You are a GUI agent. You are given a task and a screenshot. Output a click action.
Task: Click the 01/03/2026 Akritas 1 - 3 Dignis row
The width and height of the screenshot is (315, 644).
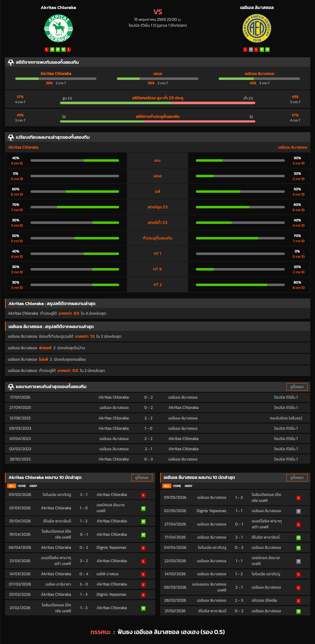click(x=80, y=595)
